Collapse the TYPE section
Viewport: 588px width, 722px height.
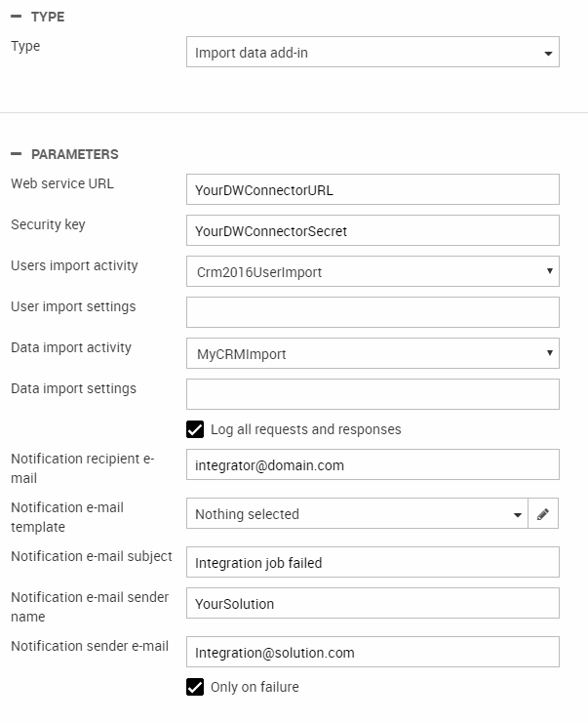[17, 18]
